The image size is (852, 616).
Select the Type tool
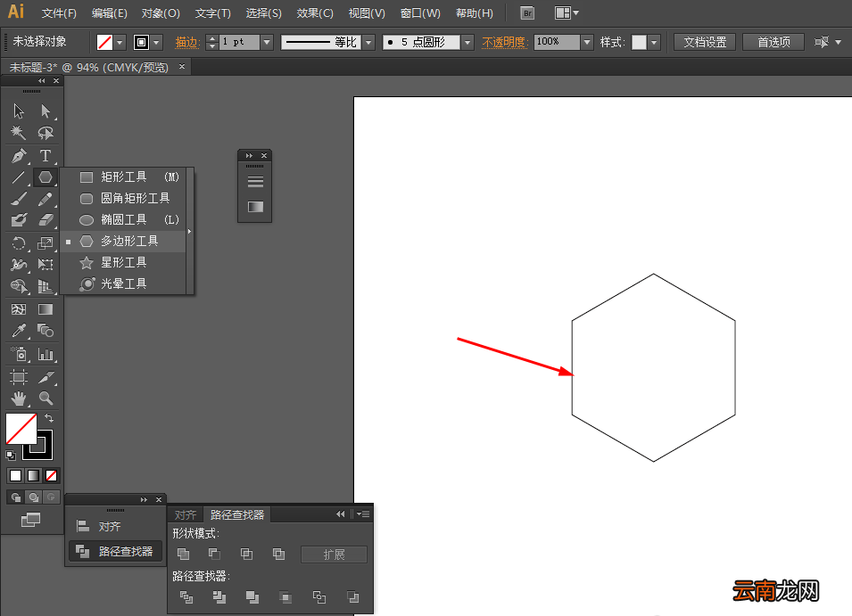pos(45,156)
